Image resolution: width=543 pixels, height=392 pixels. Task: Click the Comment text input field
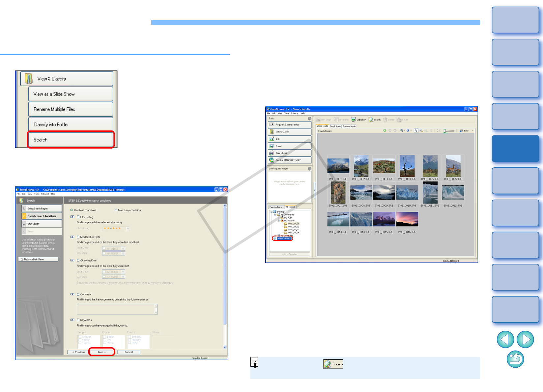[117, 309]
